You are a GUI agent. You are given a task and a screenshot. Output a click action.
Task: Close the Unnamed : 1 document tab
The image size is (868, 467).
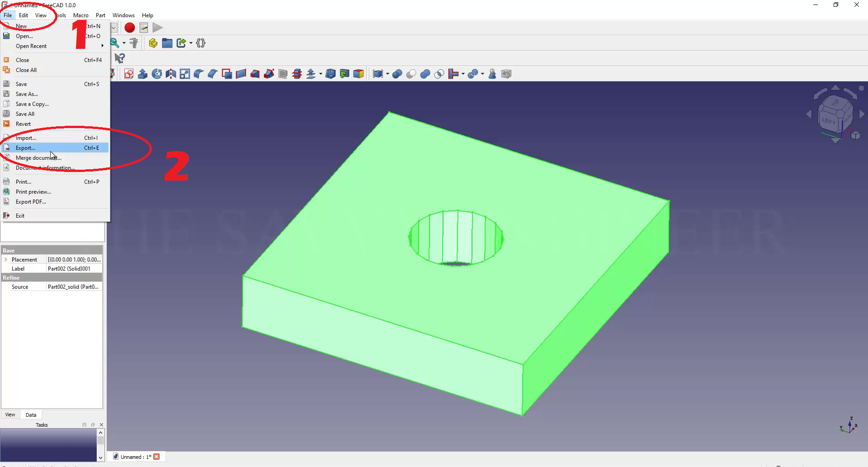pyautogui.click(x=157, y=457)
